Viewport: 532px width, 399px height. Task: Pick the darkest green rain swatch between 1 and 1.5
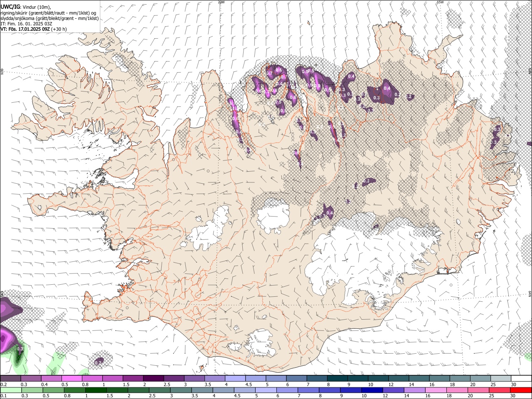(96, 390)
